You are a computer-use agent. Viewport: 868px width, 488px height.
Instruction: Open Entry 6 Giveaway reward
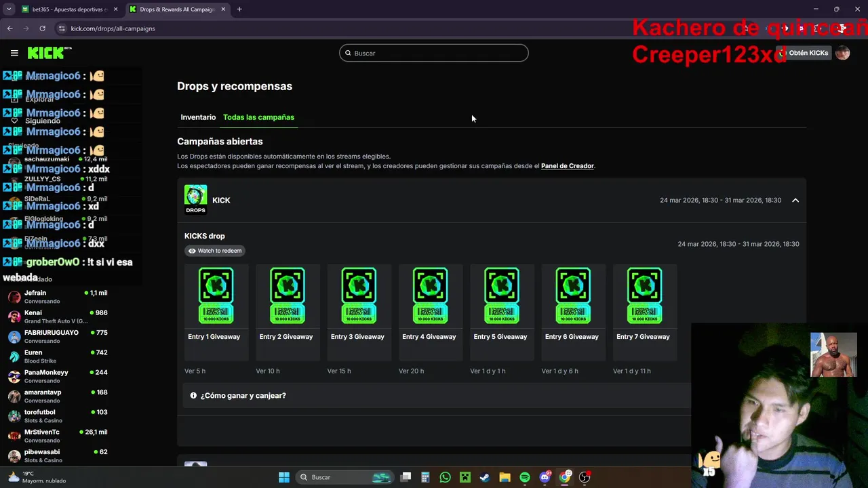coord(573,311)
